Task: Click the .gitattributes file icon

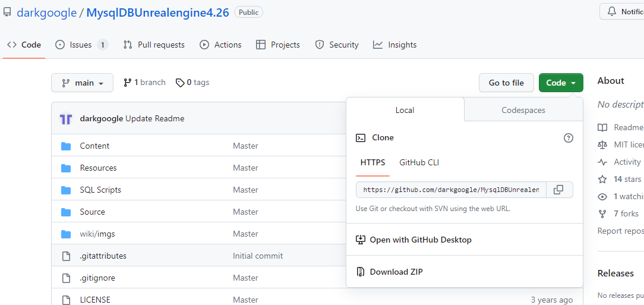Action: point(66,256)
